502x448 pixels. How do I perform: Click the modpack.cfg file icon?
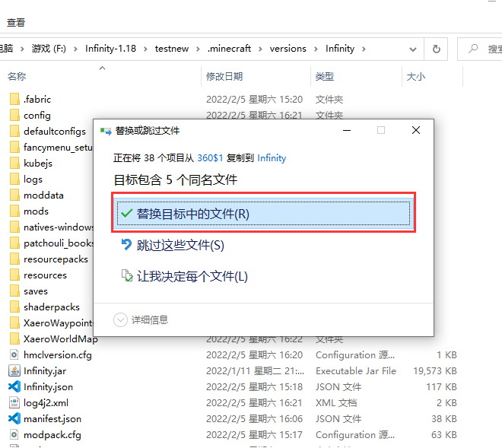[14, 435]
